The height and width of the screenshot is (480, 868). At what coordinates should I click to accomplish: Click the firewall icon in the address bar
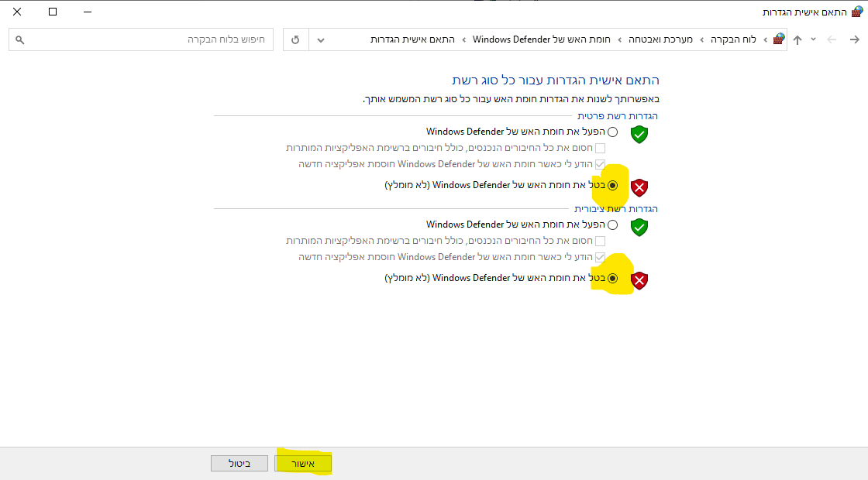pyautogui.click(x=779, y=39)
